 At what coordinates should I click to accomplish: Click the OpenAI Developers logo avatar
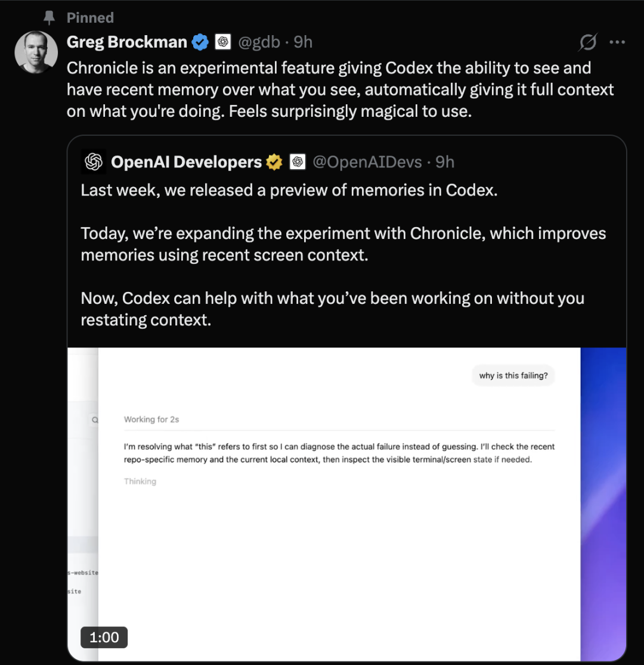pos(94,162)
